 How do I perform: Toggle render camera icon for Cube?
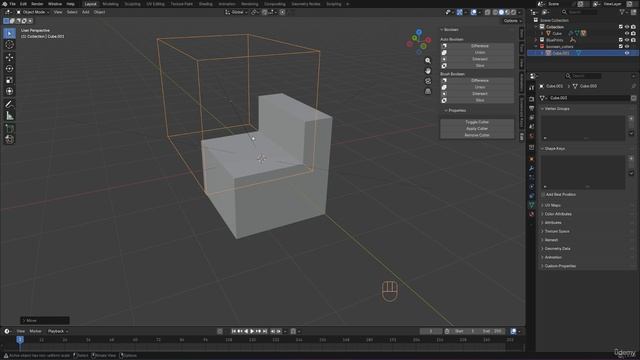click(x=633, y=33)
